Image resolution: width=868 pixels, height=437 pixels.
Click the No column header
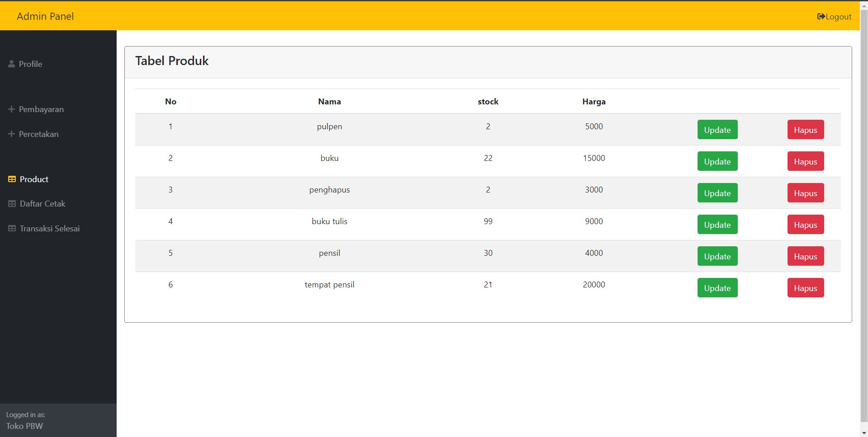[x=170, y=102]
